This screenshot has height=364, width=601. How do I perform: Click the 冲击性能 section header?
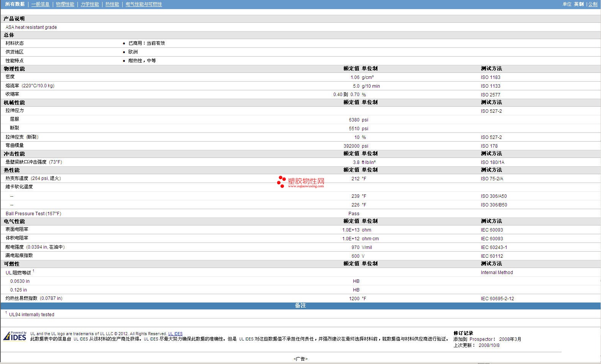14,154
